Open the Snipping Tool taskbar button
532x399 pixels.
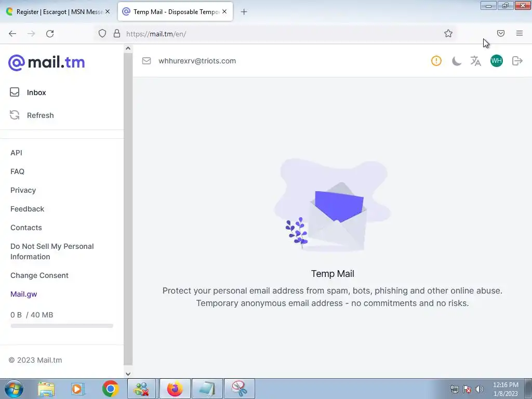pyautogui.click(x=240, y=389)
